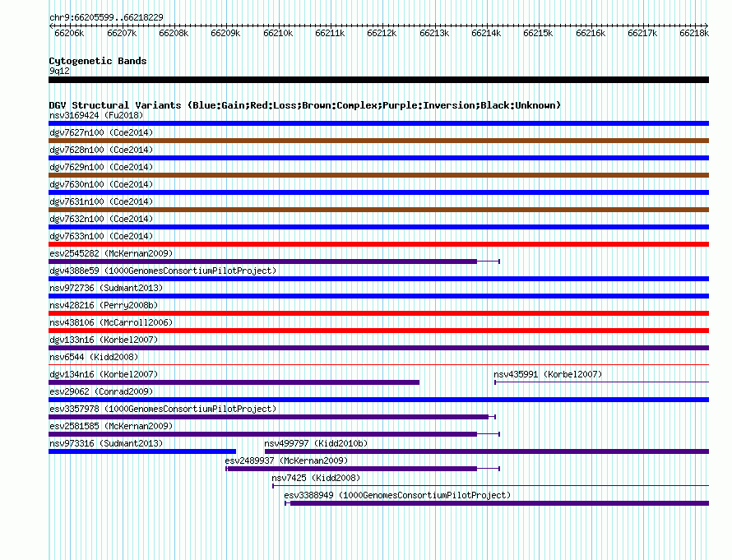
Task: Click the 66206k ruler position
Action: tap(69, 33)
